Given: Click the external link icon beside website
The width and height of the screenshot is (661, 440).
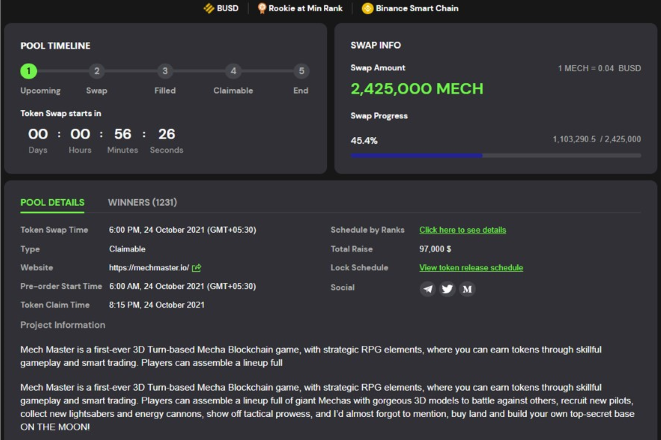Looking at the screenshot, I should pyautogui.click(x=196, y=268).
